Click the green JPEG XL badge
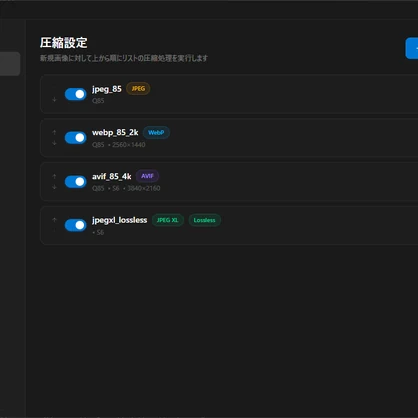Viewport: 418px width, 418px height. pos(168,220)
